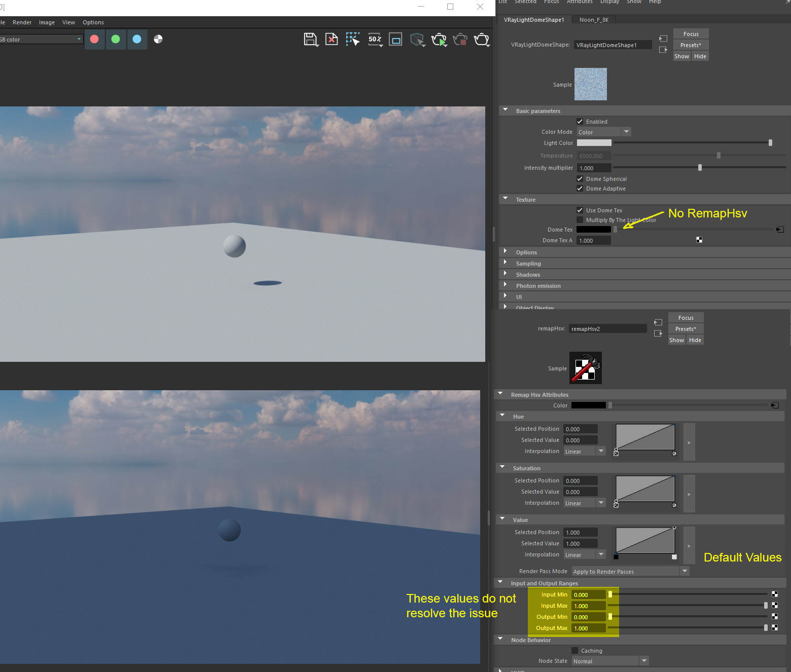
Task: Click the remapHsv Color map connection icon
Action: click(x=775, y=405)
